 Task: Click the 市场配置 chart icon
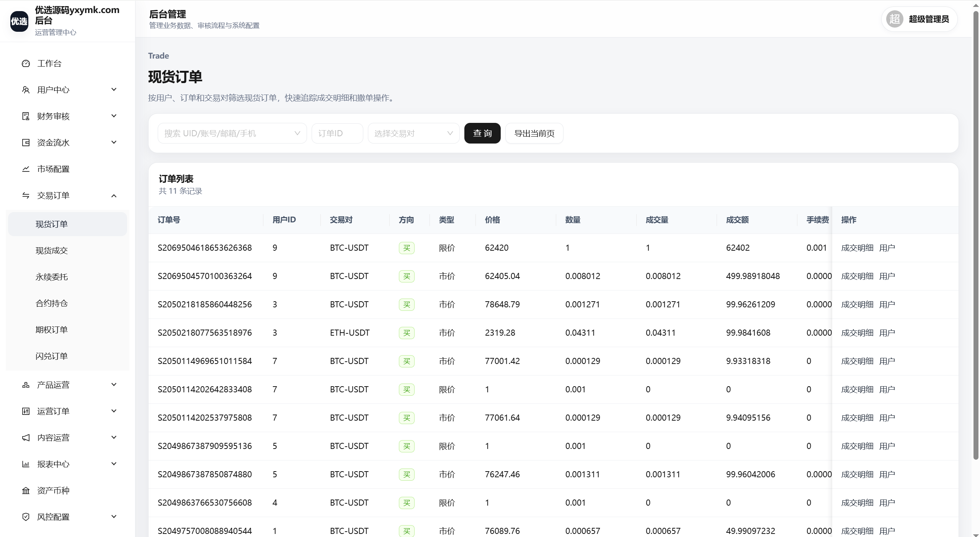point(26,169)
